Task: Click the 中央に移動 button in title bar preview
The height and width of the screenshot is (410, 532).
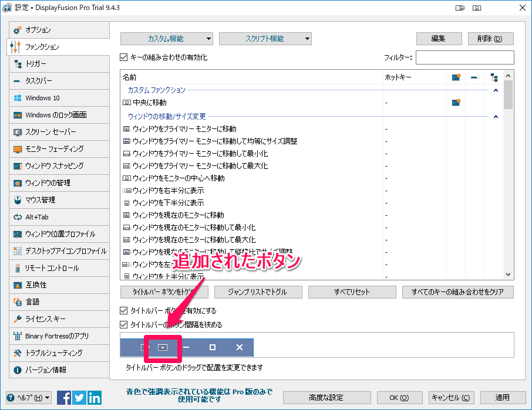Action: click(x=163, y=348)
